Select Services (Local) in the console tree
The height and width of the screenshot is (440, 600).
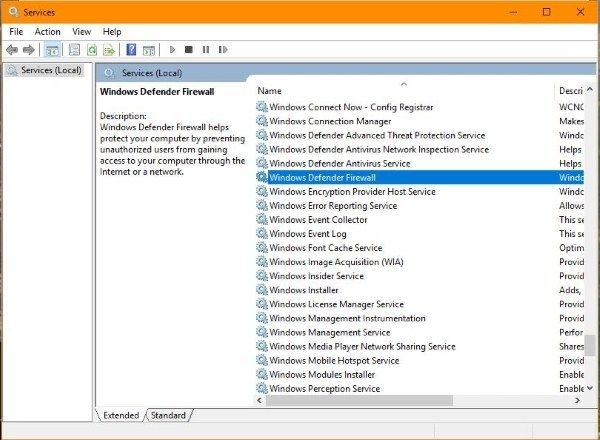click(50, 70)
